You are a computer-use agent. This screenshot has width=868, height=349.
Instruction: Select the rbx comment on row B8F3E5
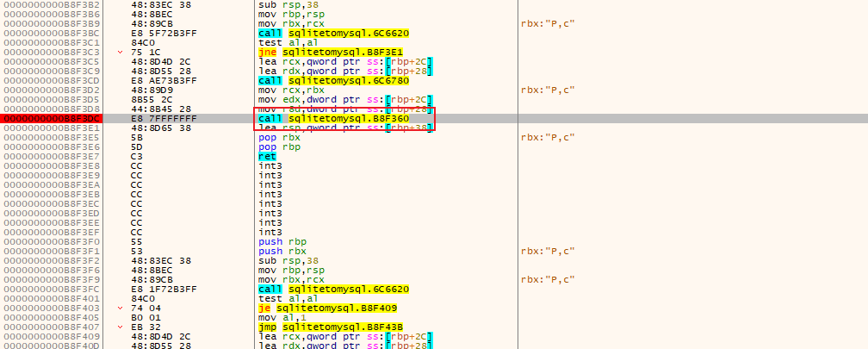(x=548, y=137)
